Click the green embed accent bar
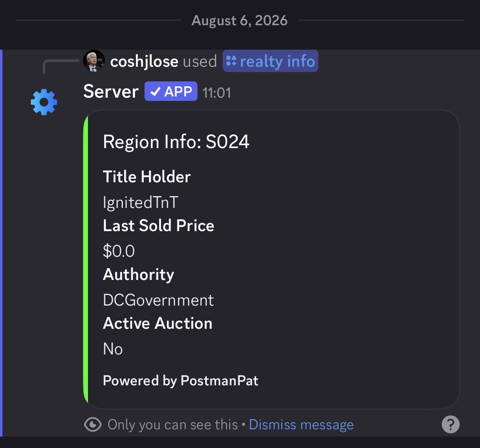This screenshot has width=480, height=448. 86,260
